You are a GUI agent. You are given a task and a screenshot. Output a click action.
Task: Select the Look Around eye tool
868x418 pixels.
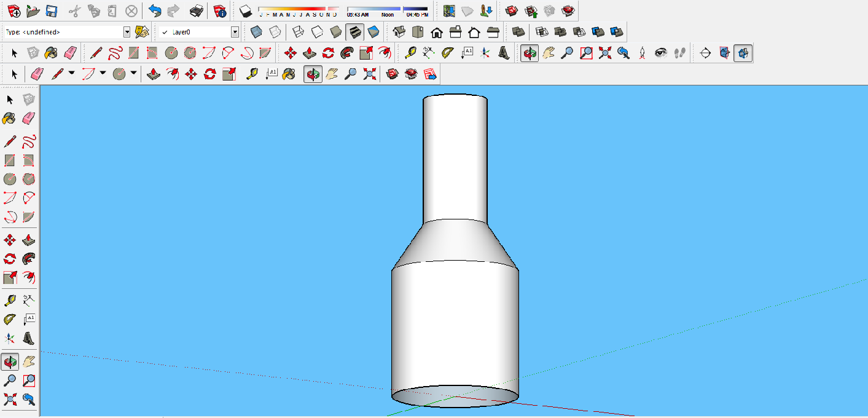[661, 53]
